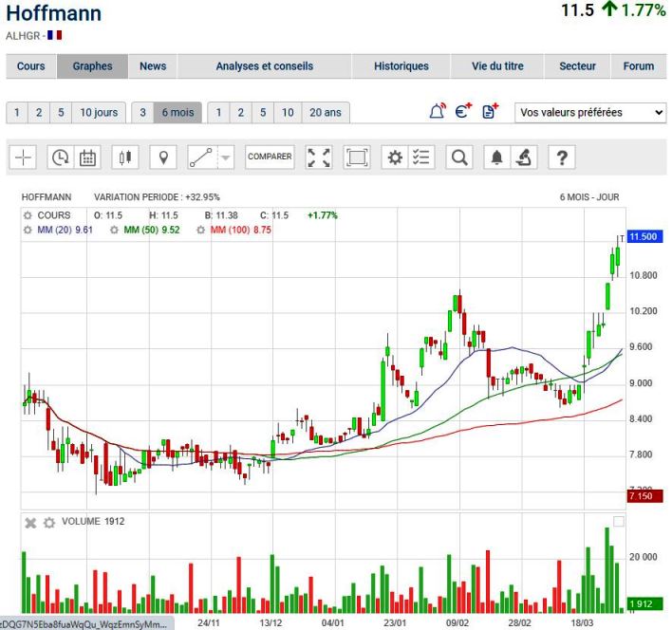Select the 6 mois period button
The image size is (672, 630).
[x=177, y=113]
